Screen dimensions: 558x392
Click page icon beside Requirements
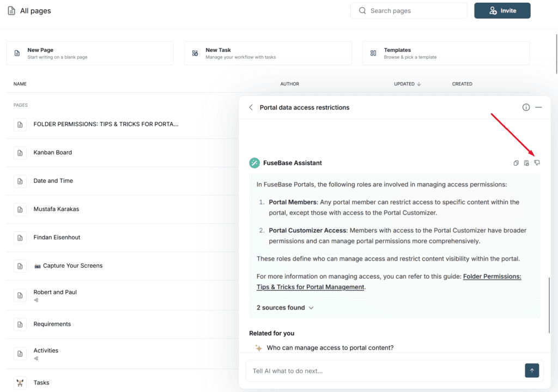pyautogui.click(x=20, y=324)
